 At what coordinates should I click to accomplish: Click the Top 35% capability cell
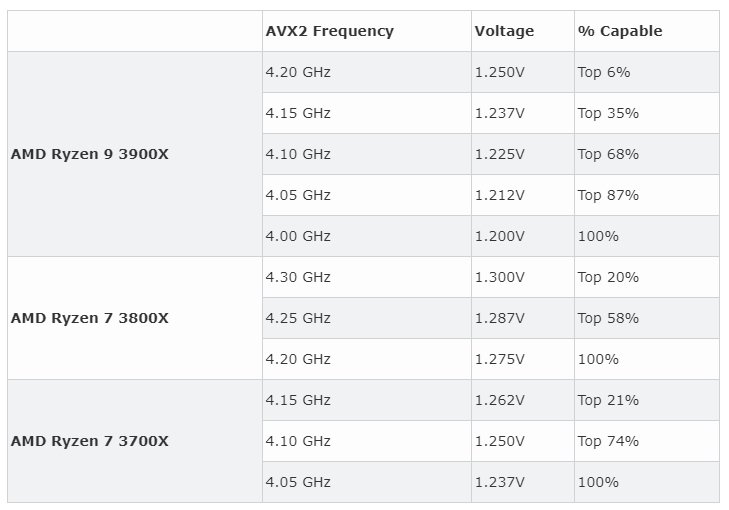pos(607,113)
